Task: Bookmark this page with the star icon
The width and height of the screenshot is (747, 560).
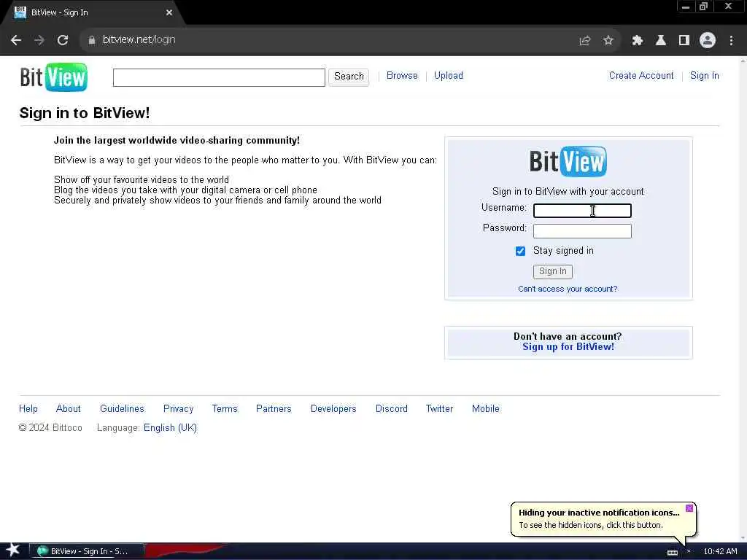Action: 608,41
